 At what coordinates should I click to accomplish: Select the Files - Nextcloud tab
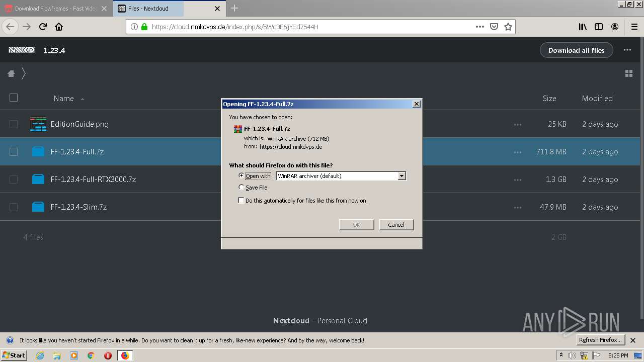(169, 9)
